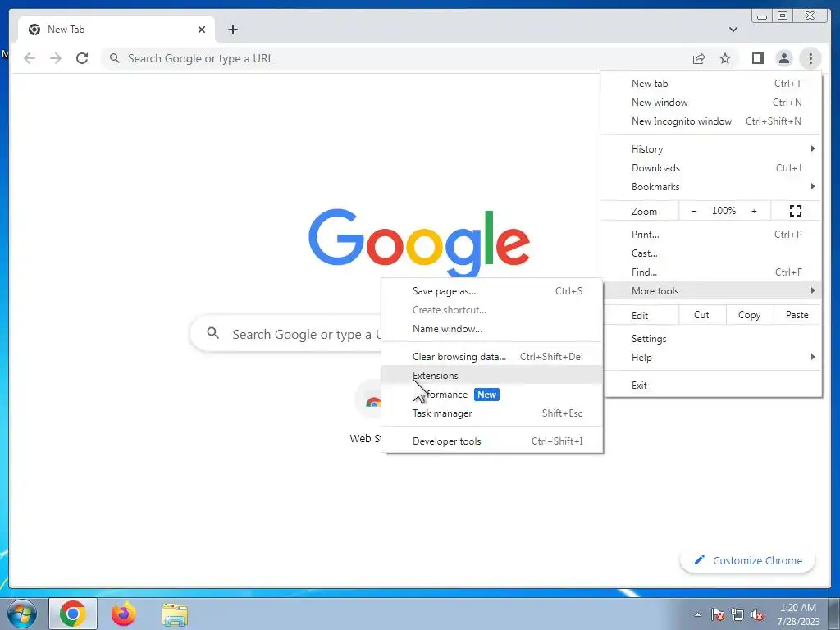Image resolution: width=840 pixels, height=630 pixels.
Task: Click the three-dot Chrome menu icon
Action: pyautogui.click(x=810, y=58)
